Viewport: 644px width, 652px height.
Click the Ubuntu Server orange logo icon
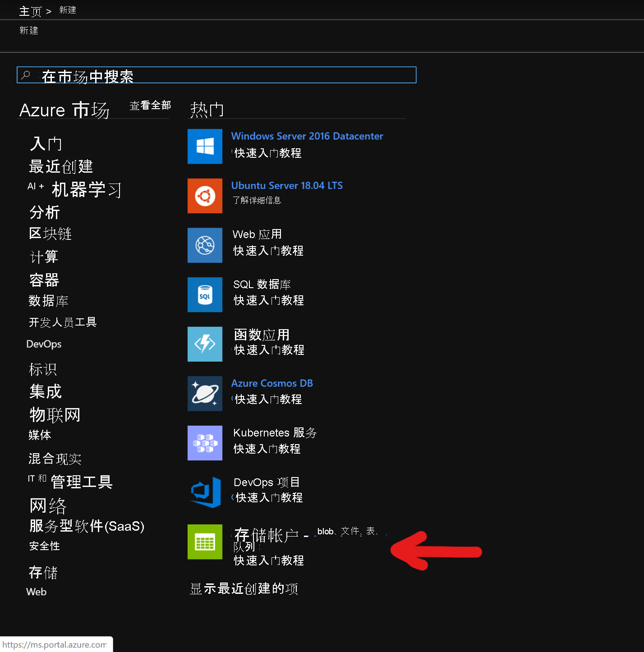[205, 196]
